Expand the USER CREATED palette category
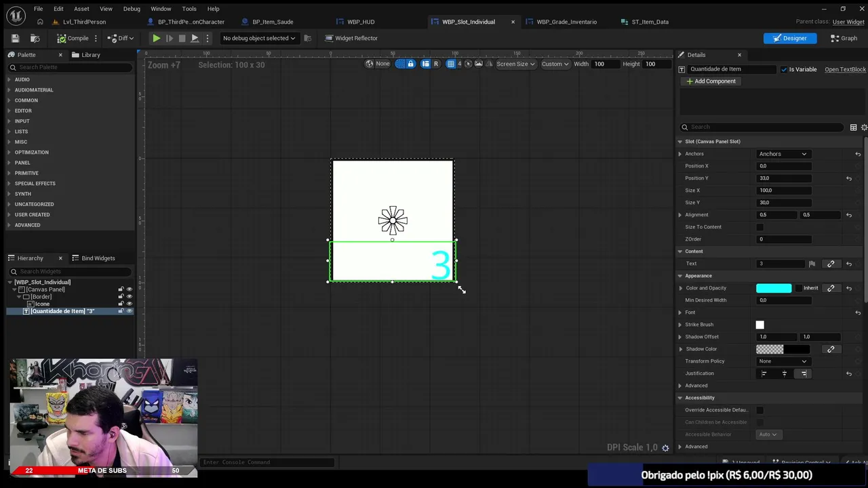 tap(32, 215)
